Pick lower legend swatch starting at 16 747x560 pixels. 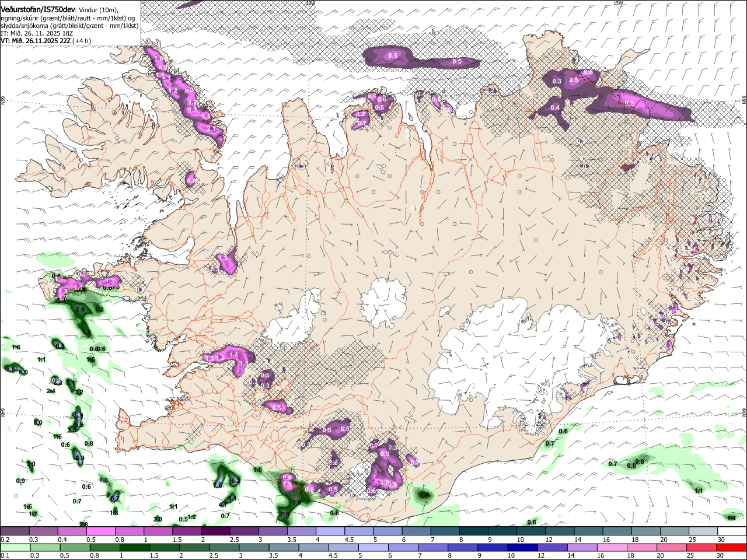pos(613,547)
